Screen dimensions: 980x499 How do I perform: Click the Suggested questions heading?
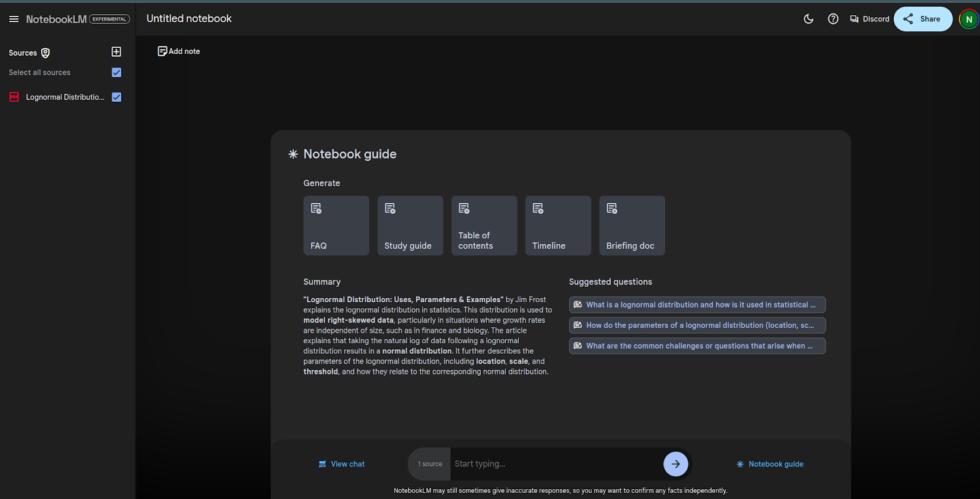coord(610,282)
